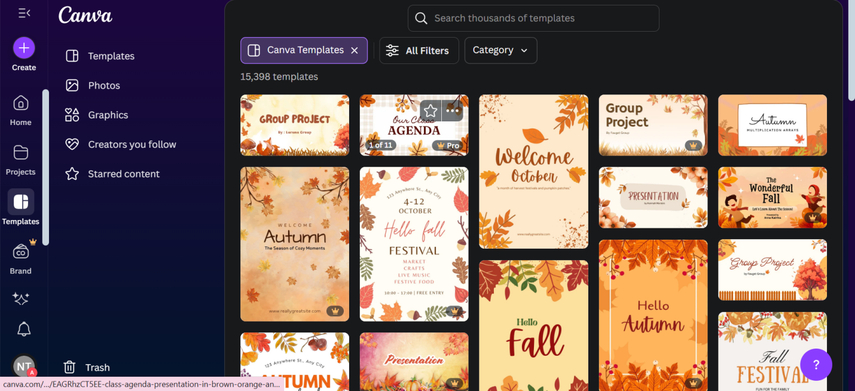Viewport: 855px width, 391px height.
Task: Click the Canva logo
Action: coord(85,15)
